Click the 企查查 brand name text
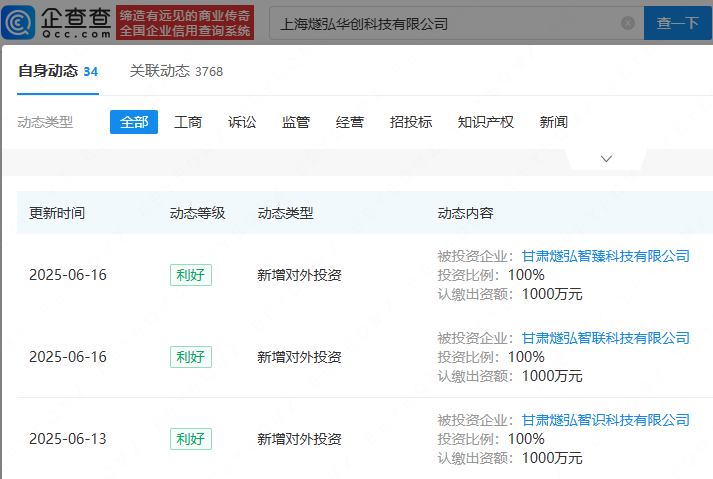713x479 pixels. tap(76, 18)
